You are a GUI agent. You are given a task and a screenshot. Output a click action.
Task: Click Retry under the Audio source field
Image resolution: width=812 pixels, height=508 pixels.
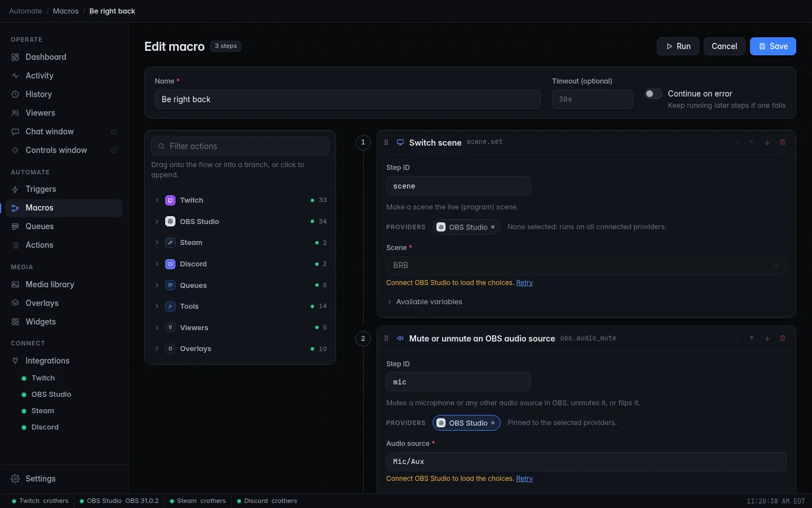tap(524, 479)
